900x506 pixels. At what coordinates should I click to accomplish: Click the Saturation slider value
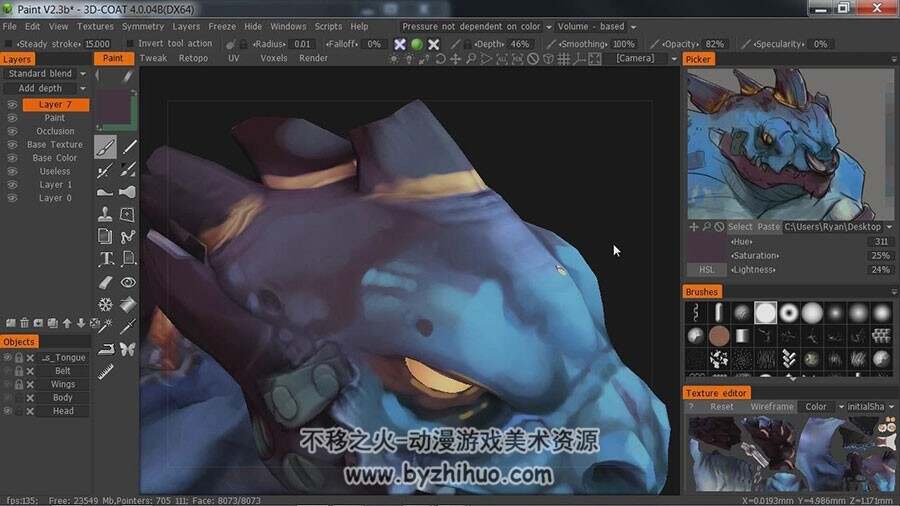(x=880, y=255)
